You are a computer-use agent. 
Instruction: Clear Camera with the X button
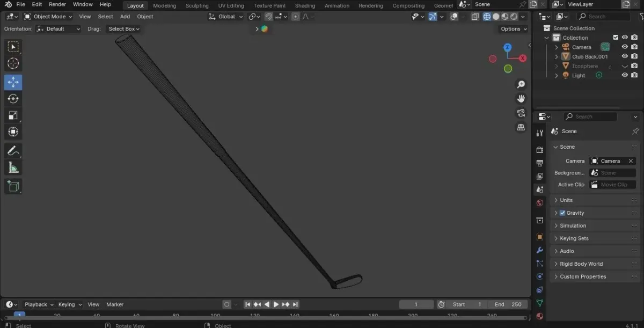pos(631,161)
